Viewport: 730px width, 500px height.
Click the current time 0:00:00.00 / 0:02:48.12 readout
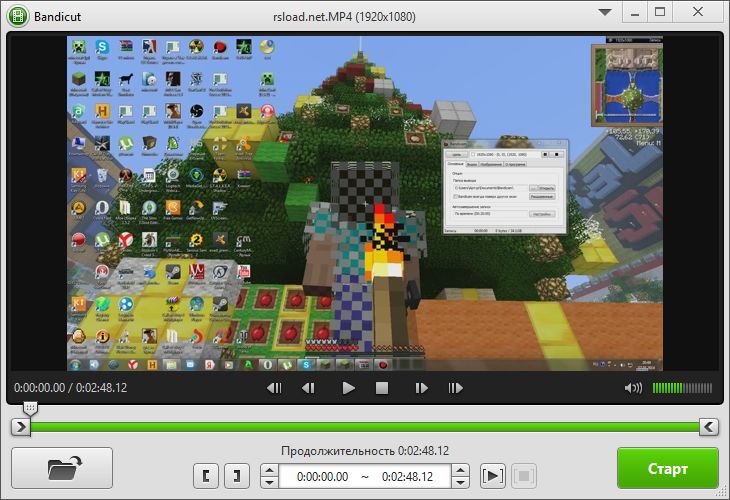pos(70,388)
